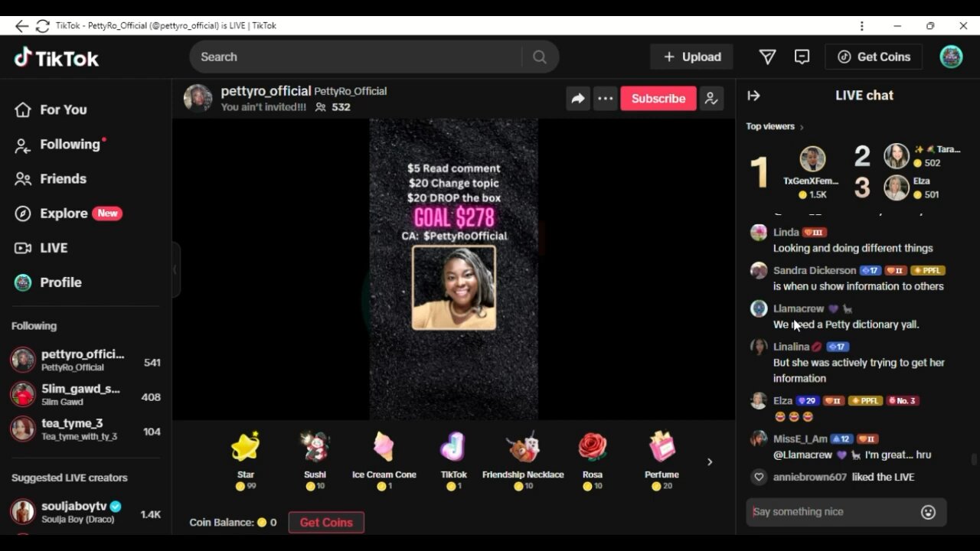Screen dimensions: 980x551
Task: Click MissE_I_Am's username in chat
Action: click(800, 439)
